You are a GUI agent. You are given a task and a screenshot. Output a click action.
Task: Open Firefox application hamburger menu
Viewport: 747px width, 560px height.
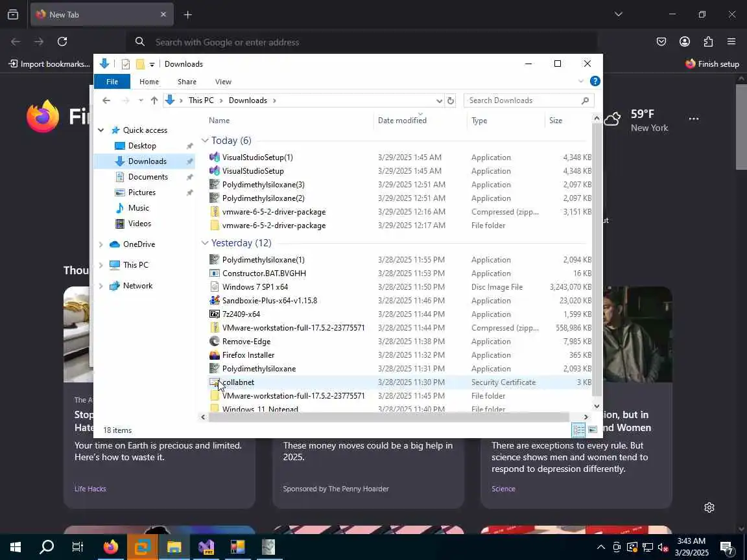click(x=731, y=41)
